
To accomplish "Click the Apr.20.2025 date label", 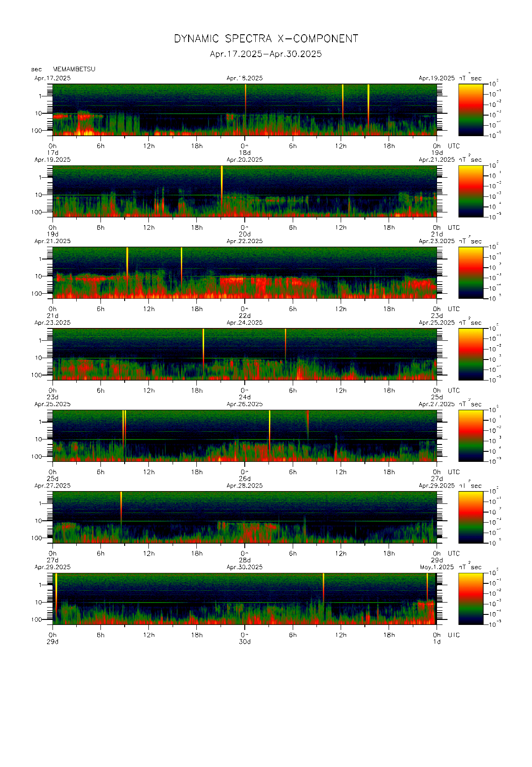I will [x=245, y=160].
